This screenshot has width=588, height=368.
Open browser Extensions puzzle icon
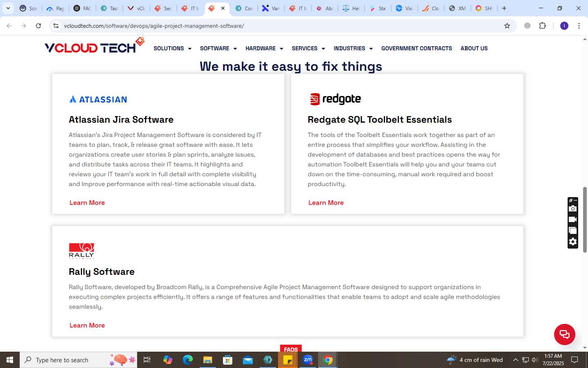543,26
